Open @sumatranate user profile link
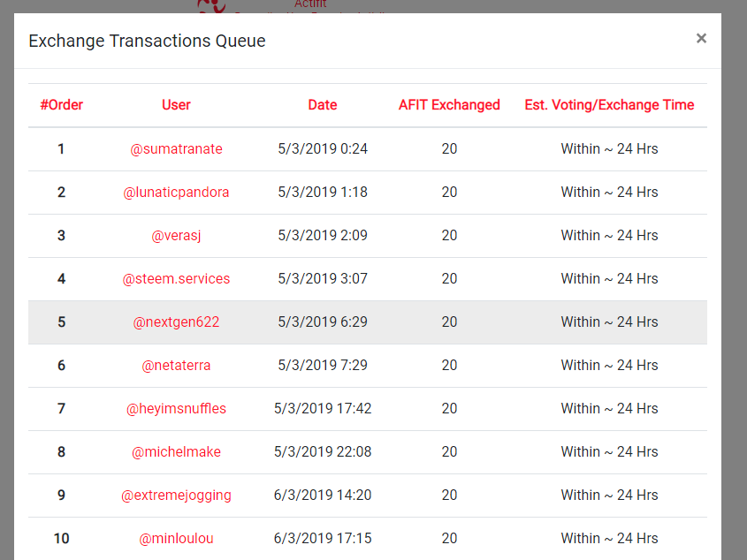Viewport: 747px width, 560px height. click(x=176, y=149)
